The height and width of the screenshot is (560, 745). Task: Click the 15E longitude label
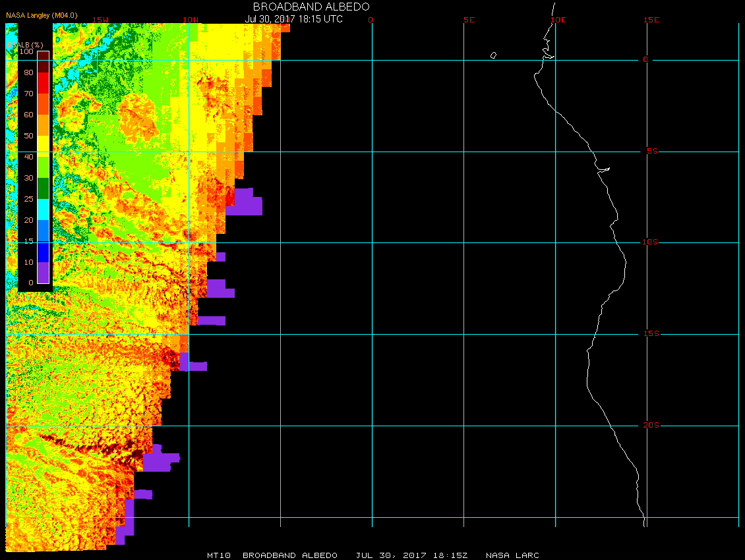pos(651,20)
